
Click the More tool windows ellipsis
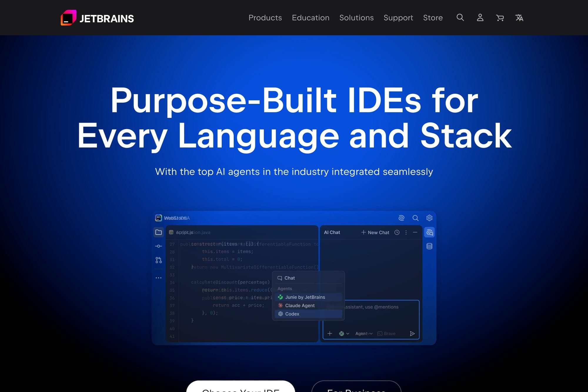158,278
